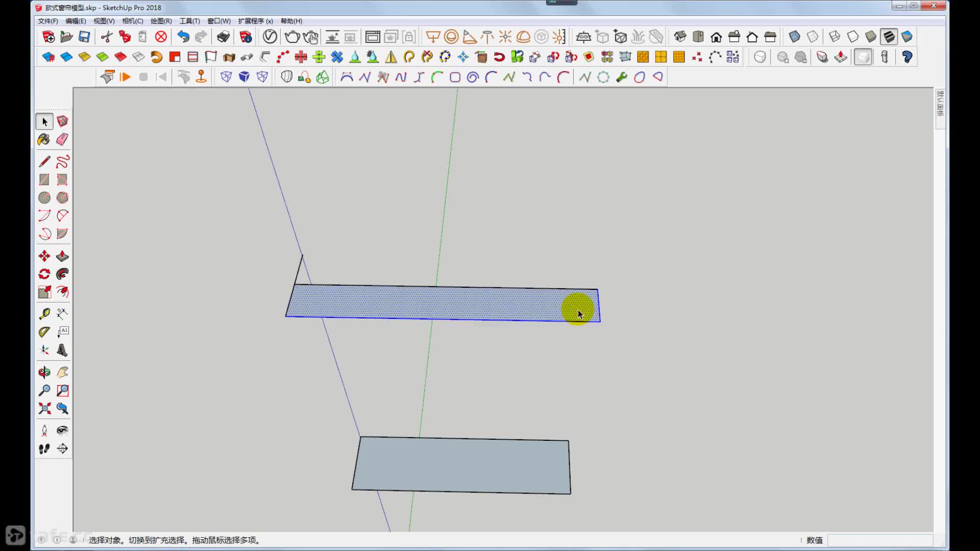
Task: Start V-Ray render with teapot icon
Action: pyautogui.click(x=292, y=37)
